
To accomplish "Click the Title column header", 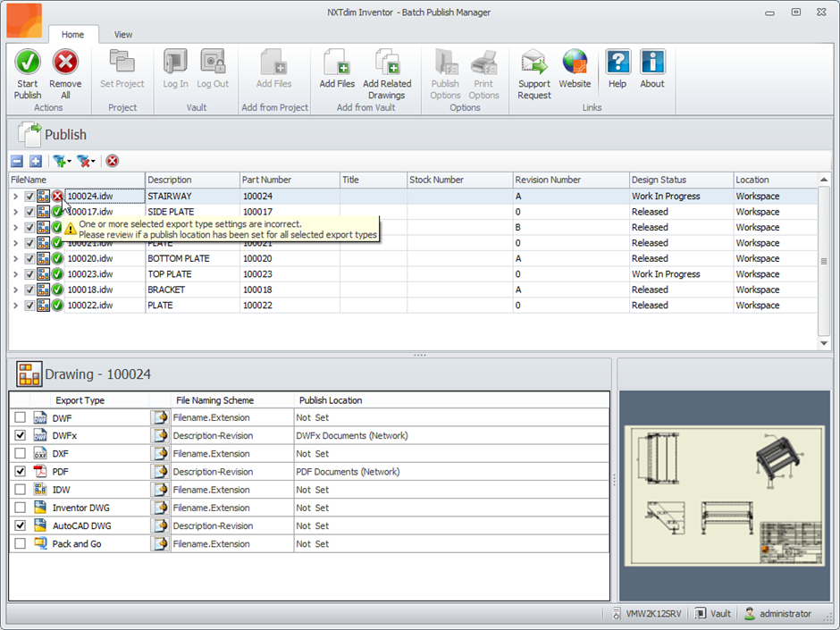I will (x=374, y=180).
